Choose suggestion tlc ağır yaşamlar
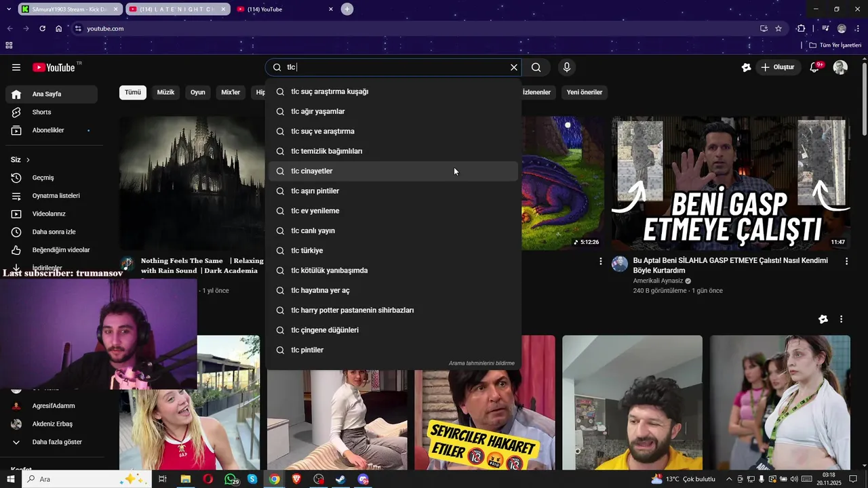The width and height of the screenshot is (868, 488). coord(393,111)
